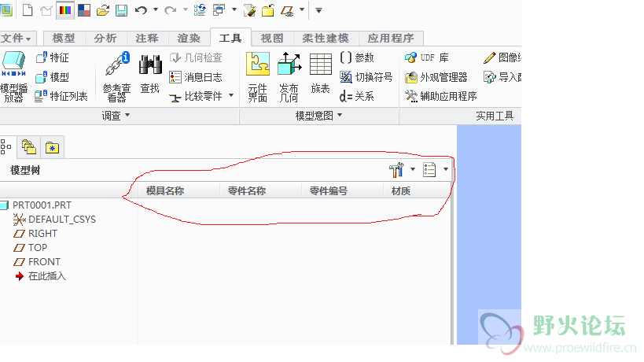Save with the floppy disk icon
This screenshot has width=644, height=362.
[122, 10]
